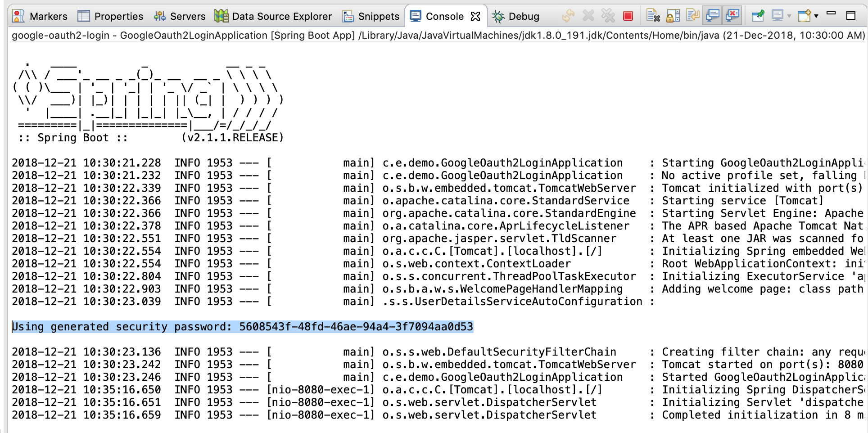The image size is (868, 433).
Task: Open the Servers tab
Action: pos(179,16)
